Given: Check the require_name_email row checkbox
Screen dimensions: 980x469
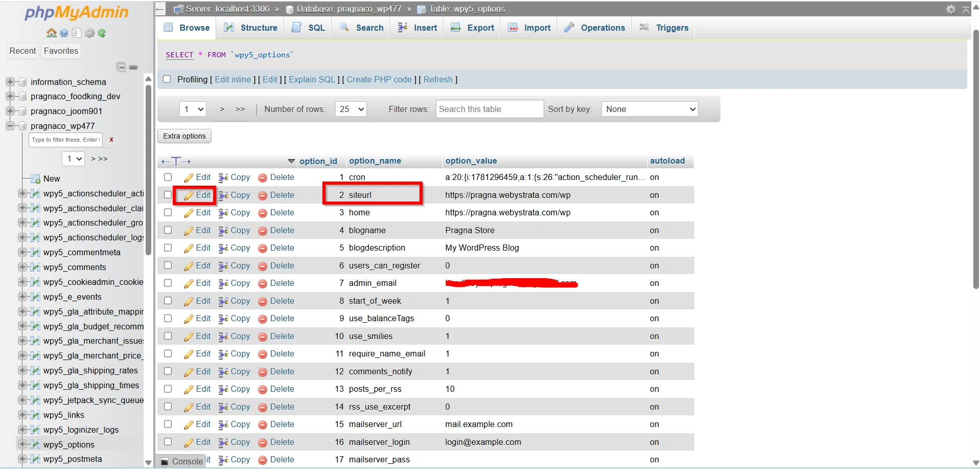Looking at the screenshot, I should click(168, 353).
